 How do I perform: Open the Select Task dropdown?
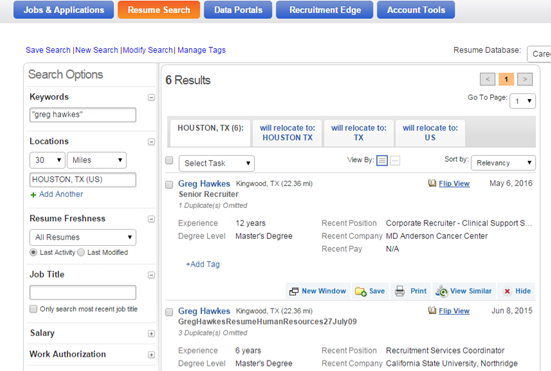coord(216,163)
